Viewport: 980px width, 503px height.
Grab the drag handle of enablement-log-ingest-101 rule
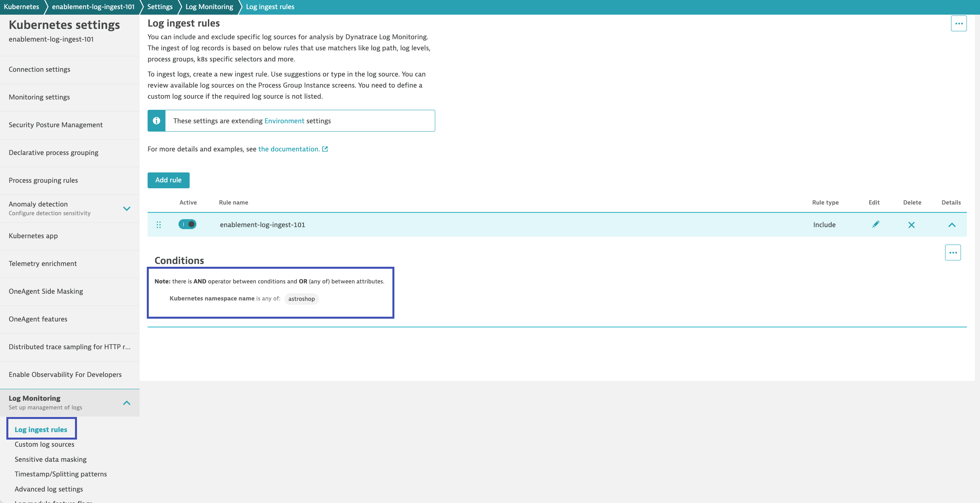coord(159,225)
